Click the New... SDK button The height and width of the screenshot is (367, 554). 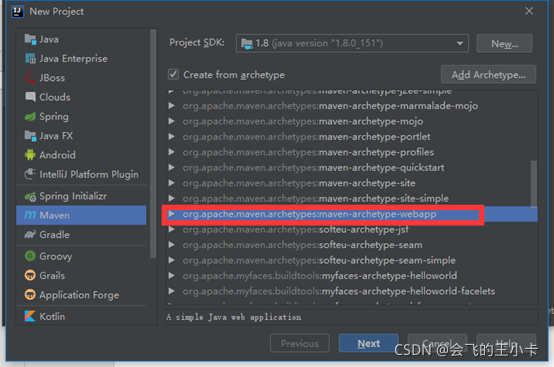pos(504,44)
